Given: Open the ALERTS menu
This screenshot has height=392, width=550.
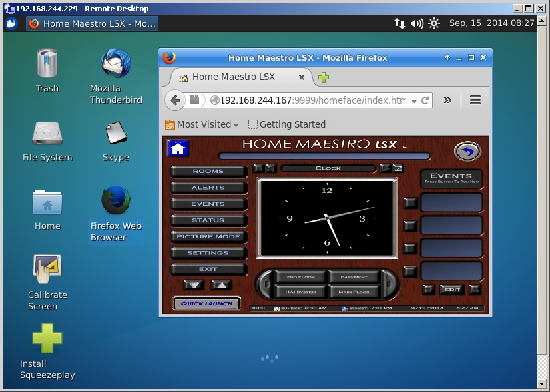Looking at the screenshot, I should click(x=208, y=188).
